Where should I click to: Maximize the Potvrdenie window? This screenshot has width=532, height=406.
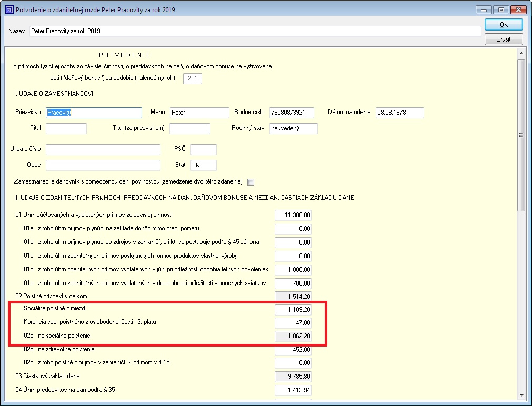point(501,10)
